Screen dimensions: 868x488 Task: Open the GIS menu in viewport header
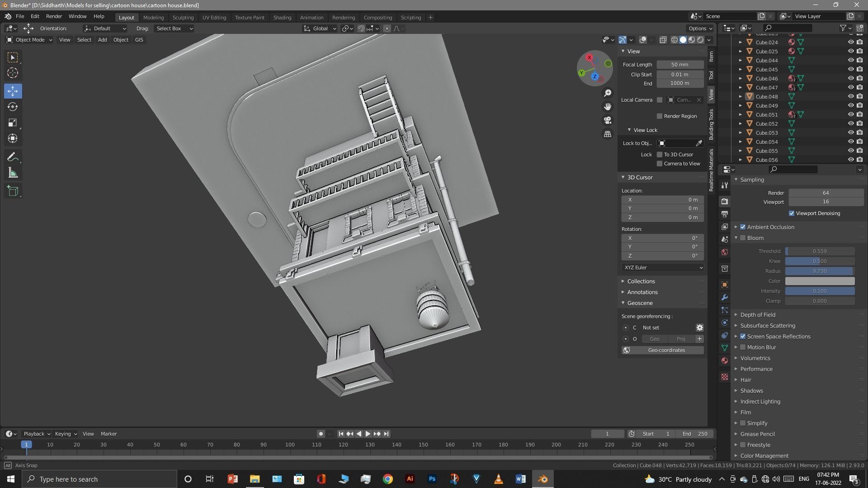139,40
